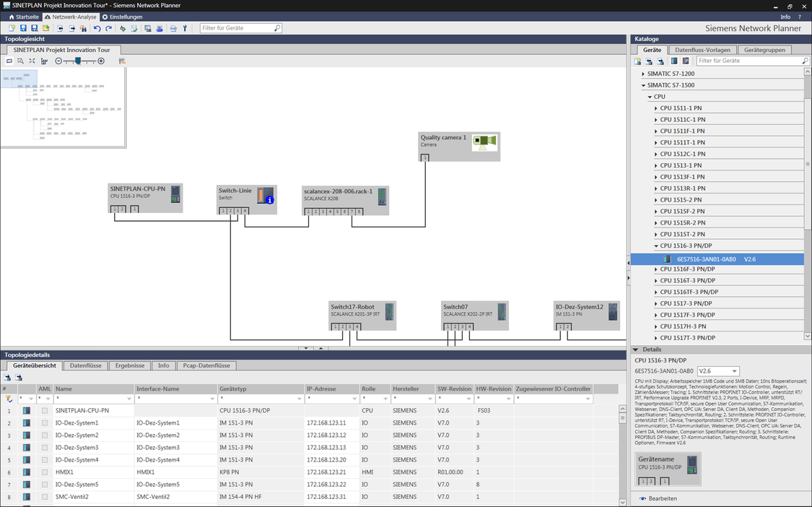Switch to the Datenflüsse tab
812x507 pixels.
pos(85,365)
